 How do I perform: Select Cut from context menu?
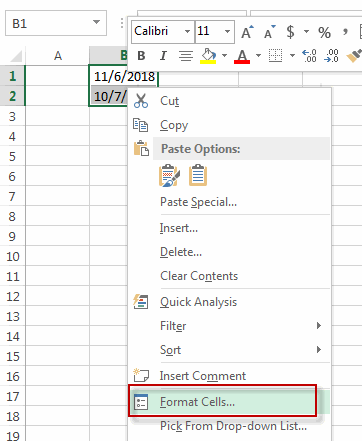coord(229,101)
